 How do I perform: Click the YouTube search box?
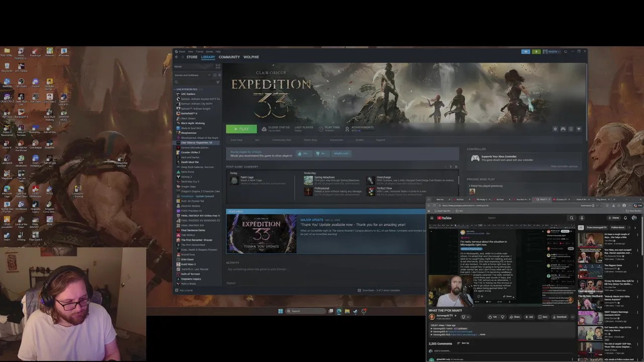[x=528, y=218]
